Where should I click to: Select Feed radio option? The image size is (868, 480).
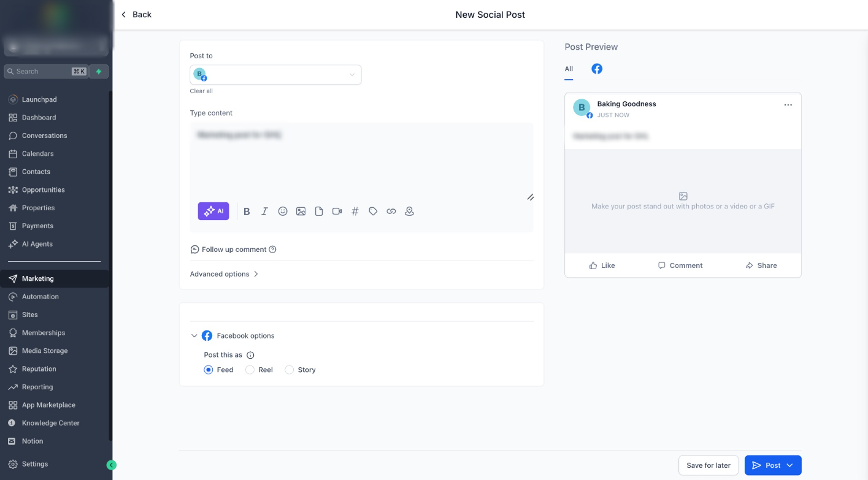(209, 370)
